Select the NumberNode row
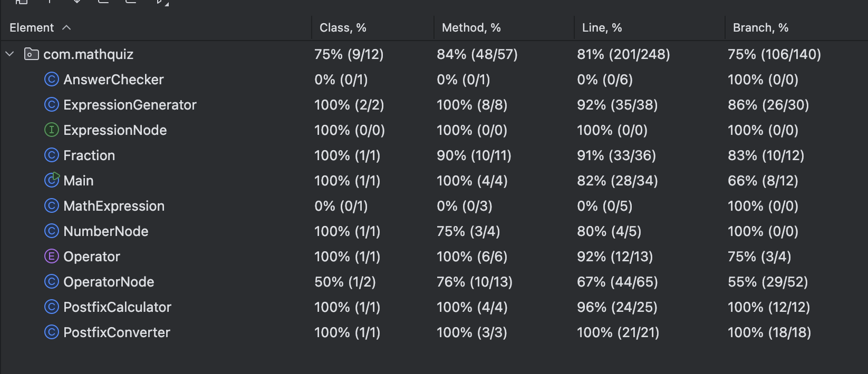Screen dimensions: 868x374 click(105, 231)
